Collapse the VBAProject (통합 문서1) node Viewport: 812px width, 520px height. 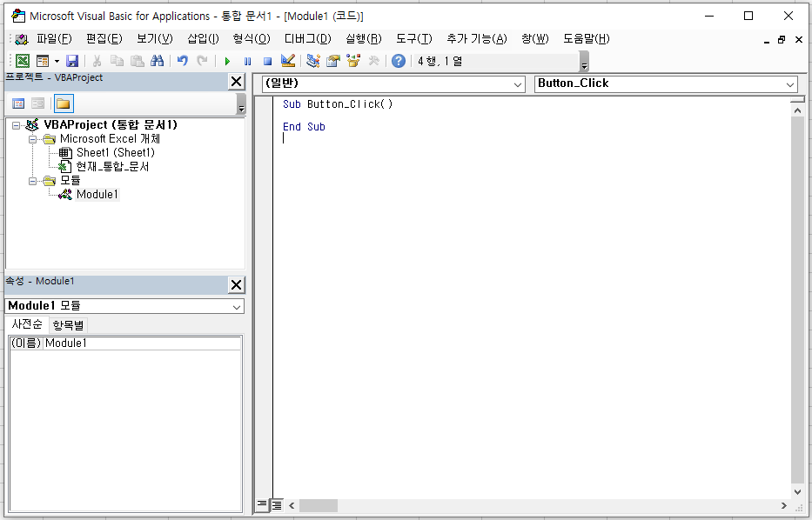click(x=16, y=125)
